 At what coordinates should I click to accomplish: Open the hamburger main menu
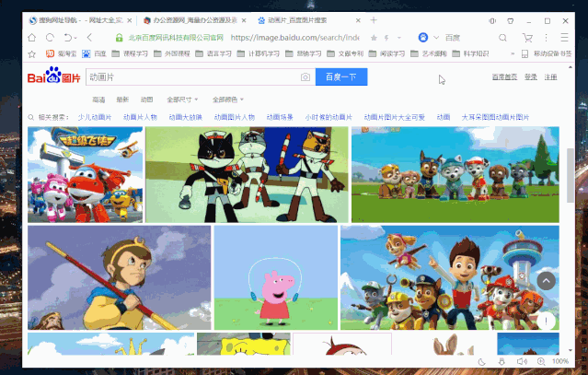[x=564, y=38]
